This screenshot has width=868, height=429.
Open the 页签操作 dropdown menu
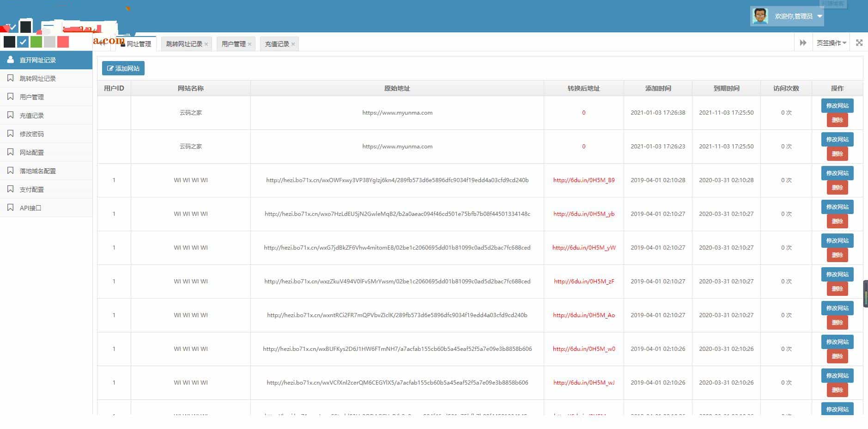click(830, 42)
